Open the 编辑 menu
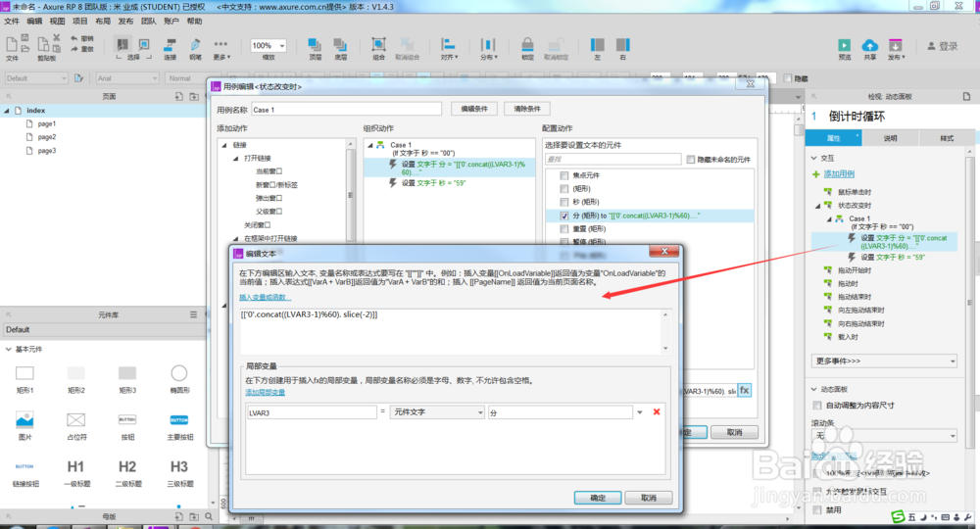 point(34,22)
